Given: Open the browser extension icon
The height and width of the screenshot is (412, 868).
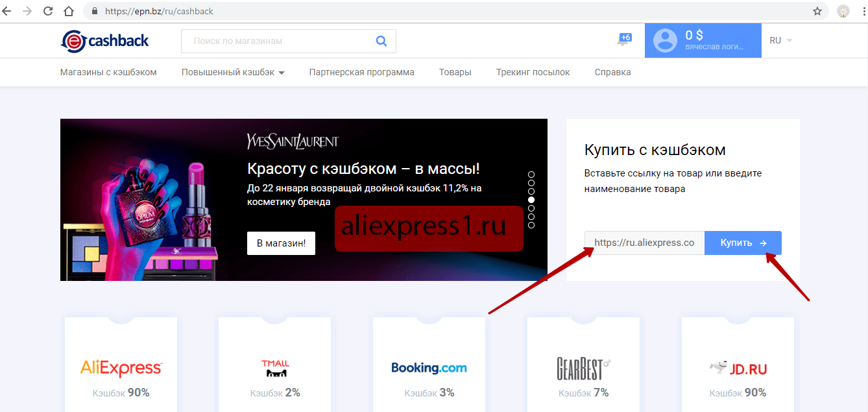Looking at the screenshot, I should (x=843, y=11).
